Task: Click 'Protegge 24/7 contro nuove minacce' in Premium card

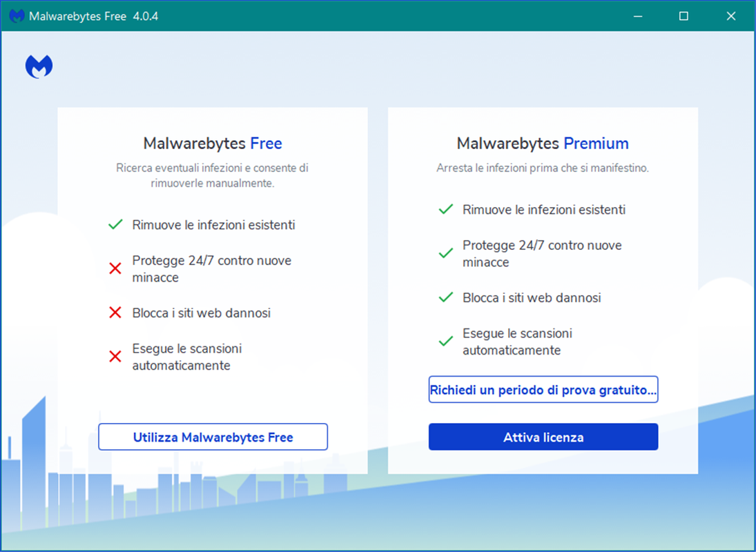Action: point(543,253)
